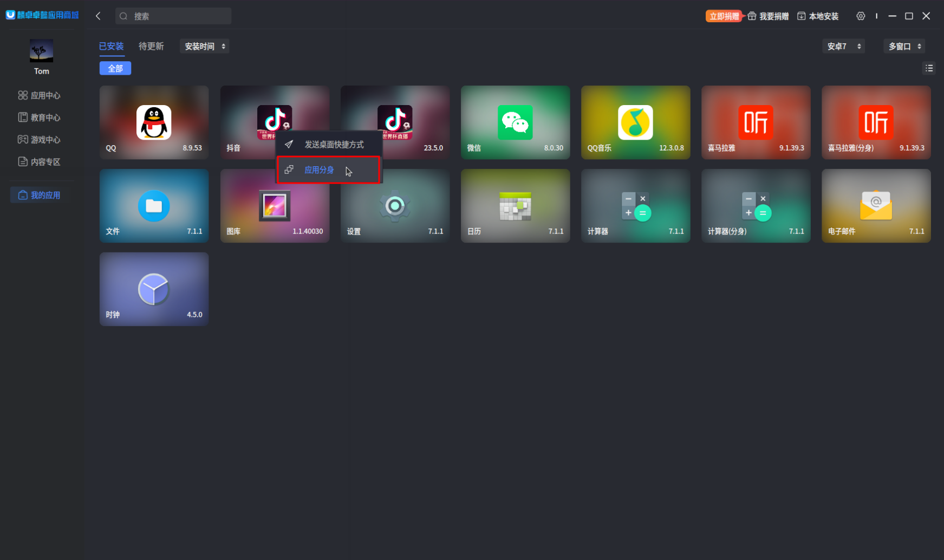The height and width of the screenshot is (560, 944).
Task: Maximize the app store window
Action: coord(909,16)
